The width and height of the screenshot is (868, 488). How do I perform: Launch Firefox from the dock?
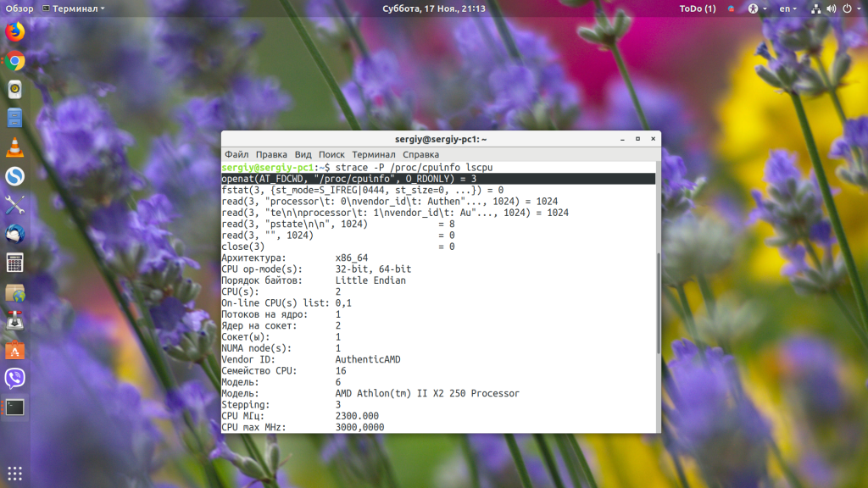[x=15, y=31]
